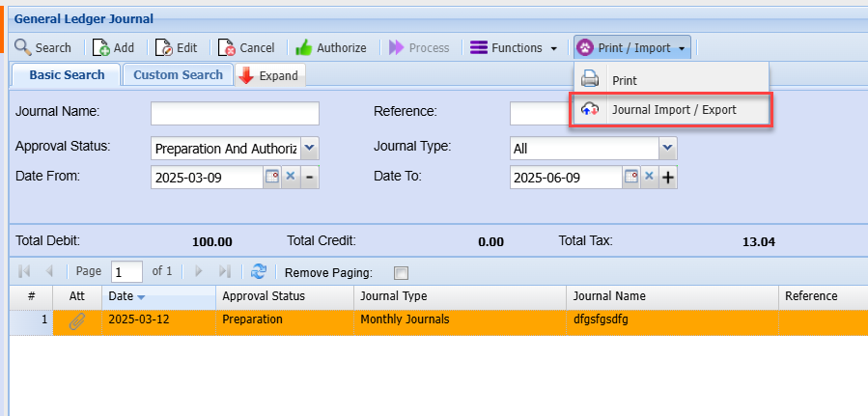Click the Reference column header
This screenshot has width=868, height=416.
pyautogui.click(x=824, y=296)
